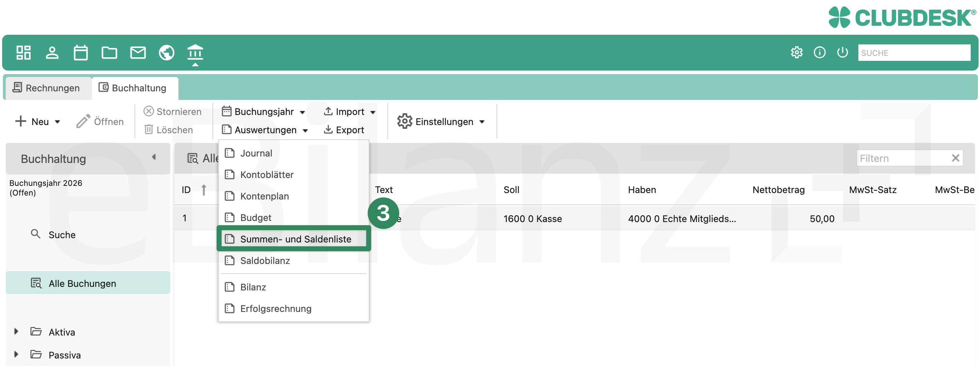This screenshot has height=366, width=980.
Task: Open the contacts person icon
Action: [x=52, y=53]
